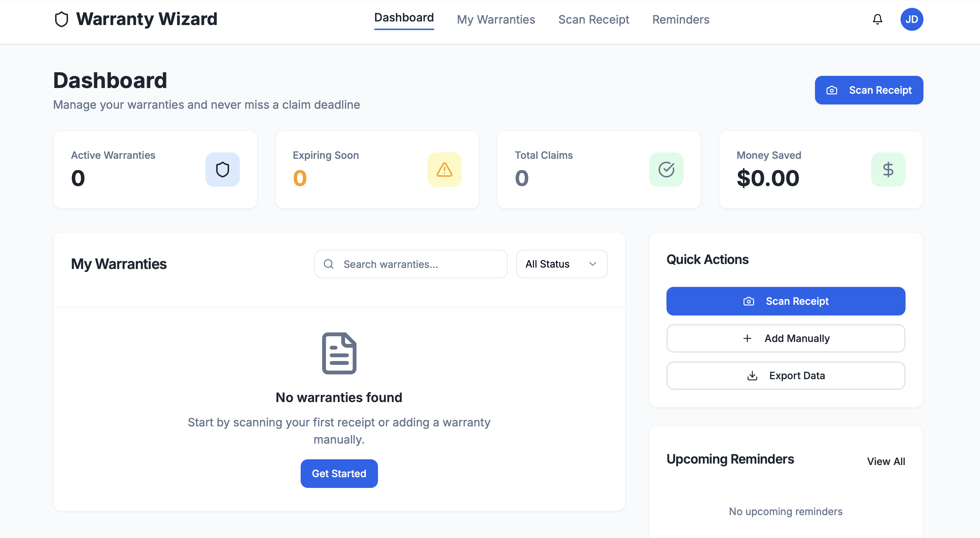The height and width of the screenshot is (538, 980).
Task: Click the All Status dropdown chevron
Action: pos(592,264)
